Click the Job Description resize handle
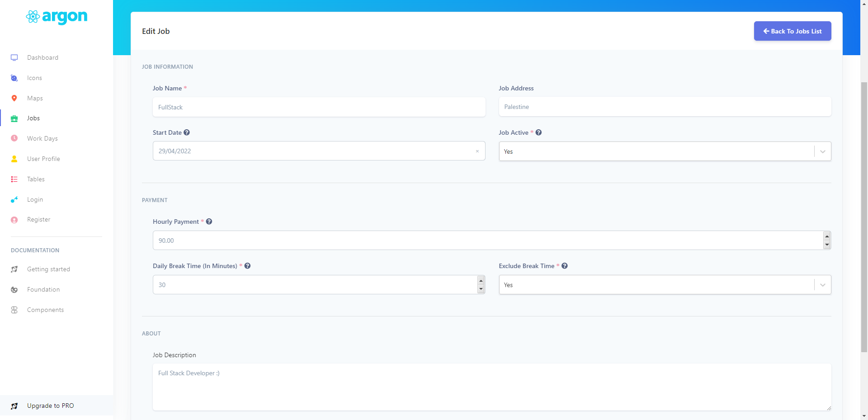The width and height of the screenshot is (868, 420). 828,408
